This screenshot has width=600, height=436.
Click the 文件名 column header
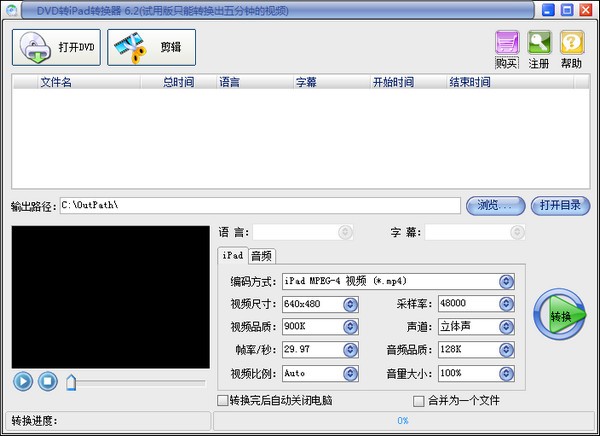click(x=89, y=82)
